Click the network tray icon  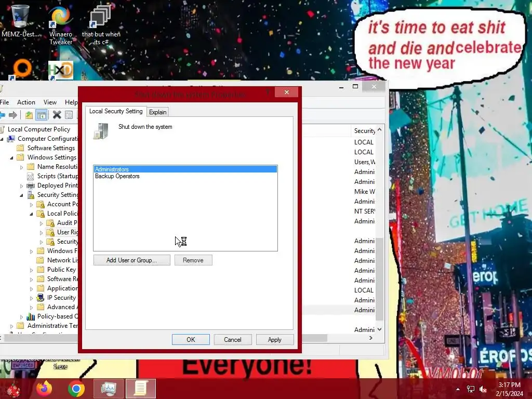click(471, 389)
